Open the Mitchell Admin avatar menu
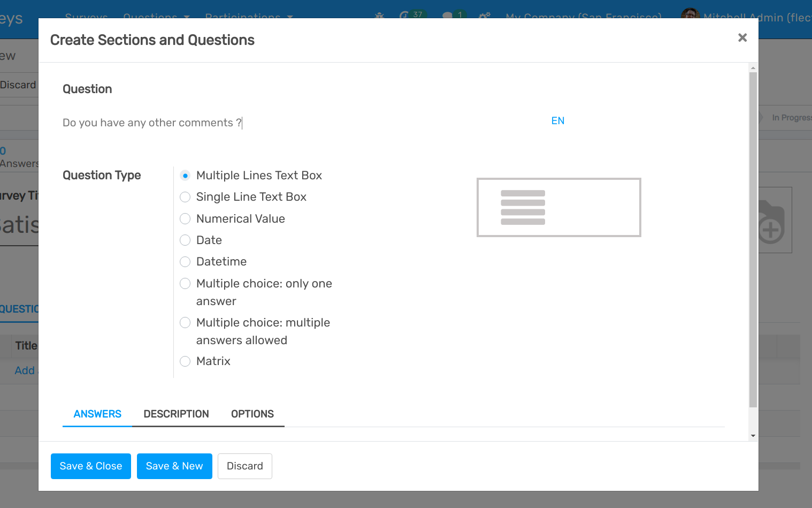The width and height of the screenshot is (812, 508). (x=690, y=14)
